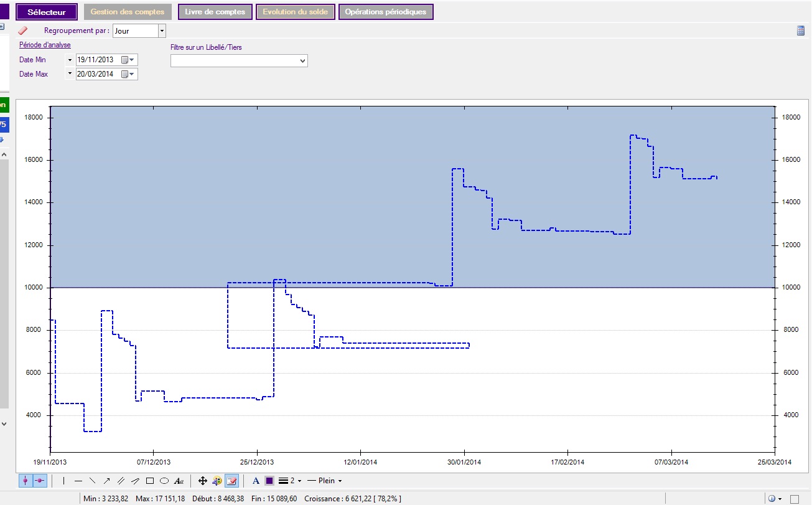
Task: Open the Plein line style dropdown
Action: (325, 481)
